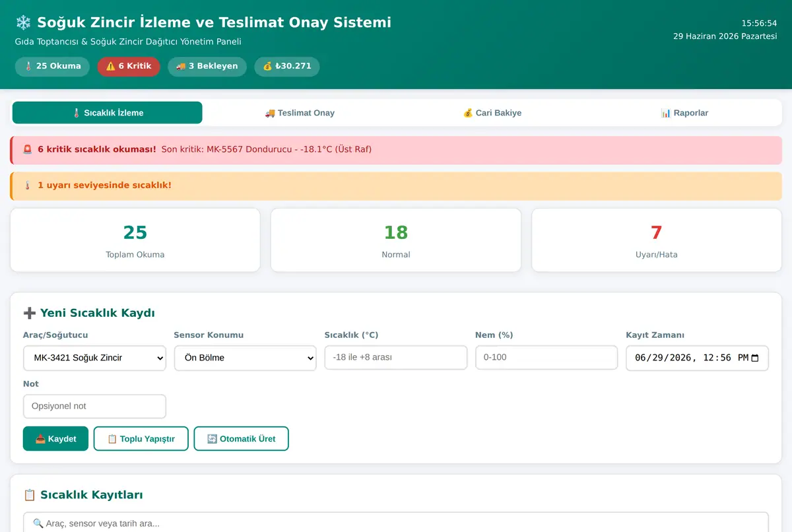Click the plus icon beside Yeni Sıcaklık Kaydı
Image resolution: width=792 pixels, height=532 pixels.
click(30, 313)
